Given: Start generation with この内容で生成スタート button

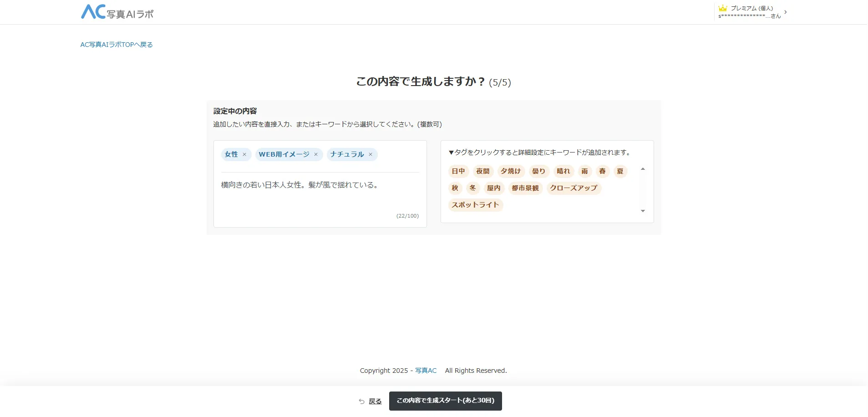Looking at the screenshot, I should coord(446,401).
